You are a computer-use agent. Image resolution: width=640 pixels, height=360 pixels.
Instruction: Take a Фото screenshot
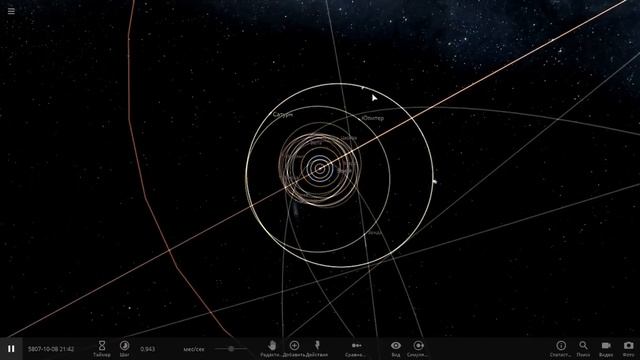point(629,349)
